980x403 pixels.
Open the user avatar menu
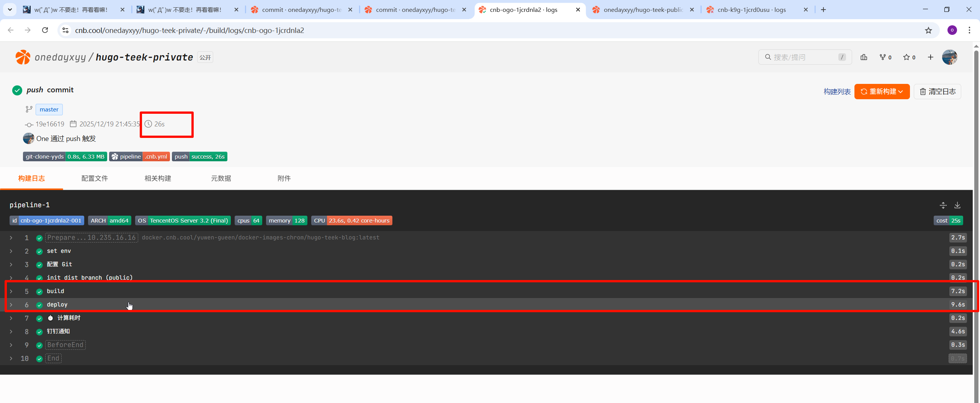949,57
